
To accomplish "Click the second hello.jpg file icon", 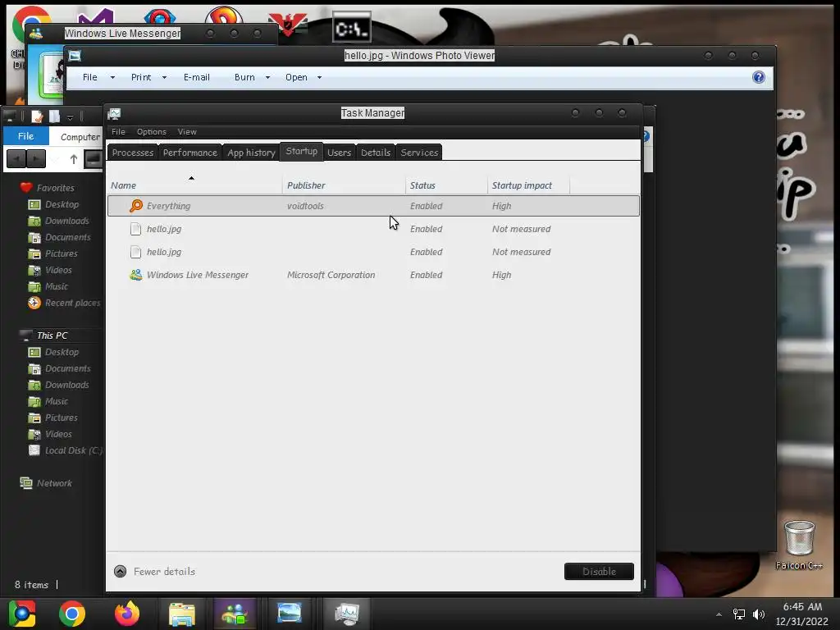I will (x=135, y=252).
